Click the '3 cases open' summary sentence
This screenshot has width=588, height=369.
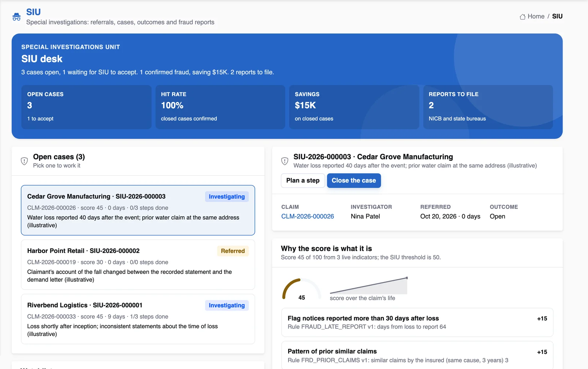[x=147, y=72]
